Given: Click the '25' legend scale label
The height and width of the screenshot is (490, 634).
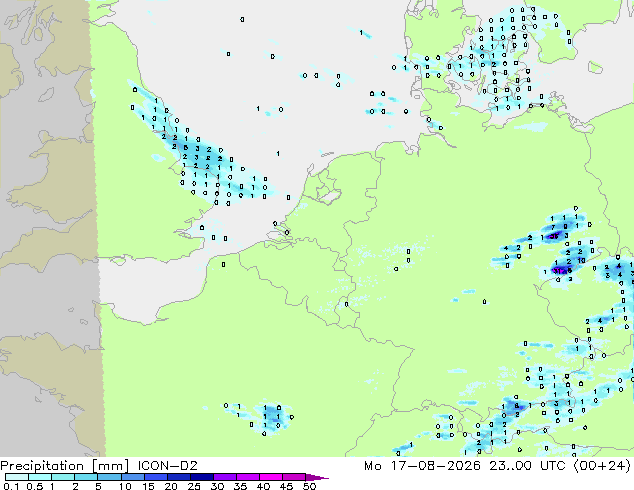Looking at the screenshot, I should (x=194, y=486).
